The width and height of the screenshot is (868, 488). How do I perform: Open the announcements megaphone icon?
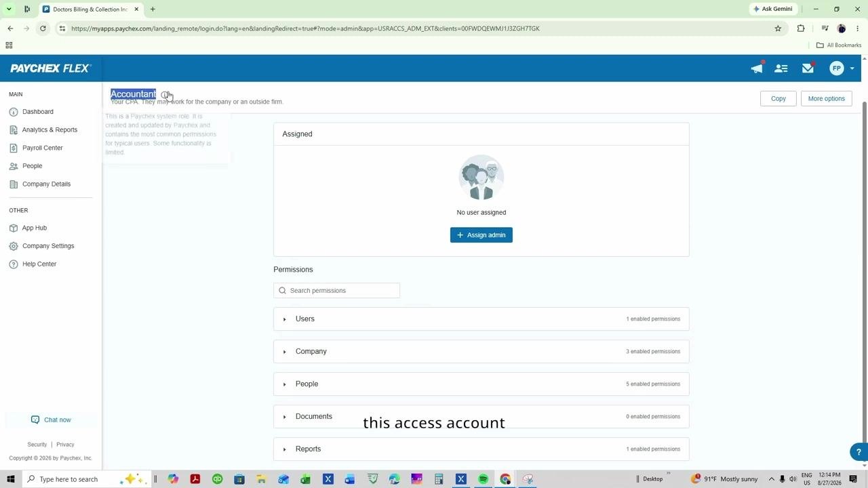click(x=757, y=68)
